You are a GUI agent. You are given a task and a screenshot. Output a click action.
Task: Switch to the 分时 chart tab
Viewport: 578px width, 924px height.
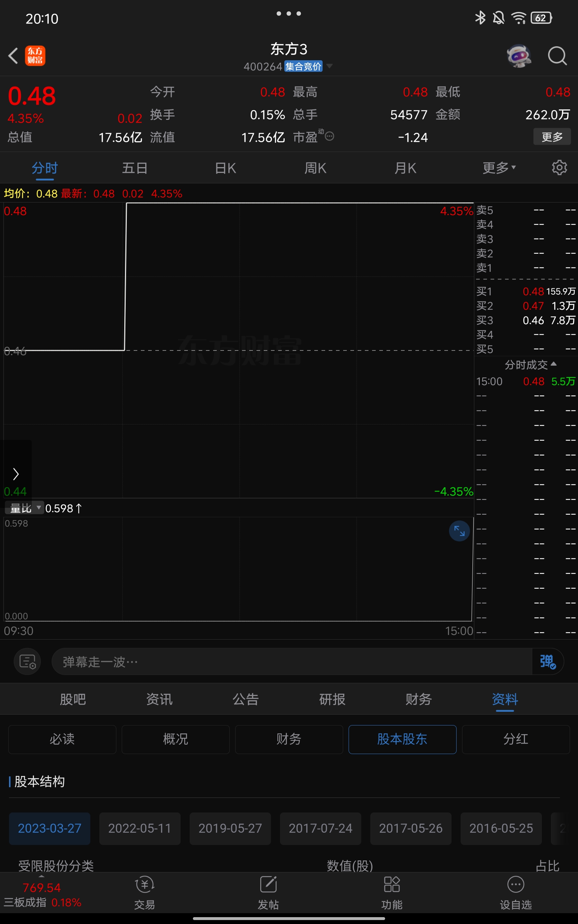(x=45, y=167)
